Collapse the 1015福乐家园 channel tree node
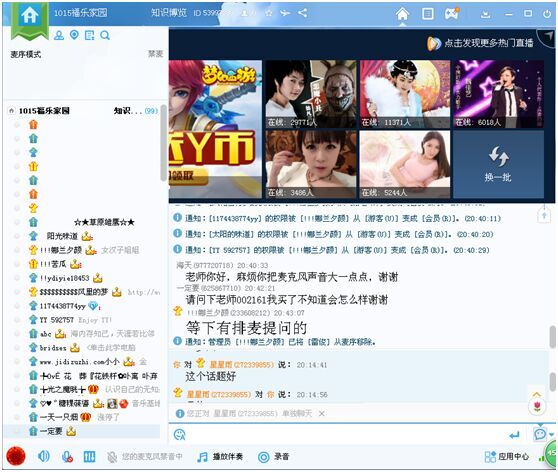This screenshot has width=558, height=472. pos(11,111)
